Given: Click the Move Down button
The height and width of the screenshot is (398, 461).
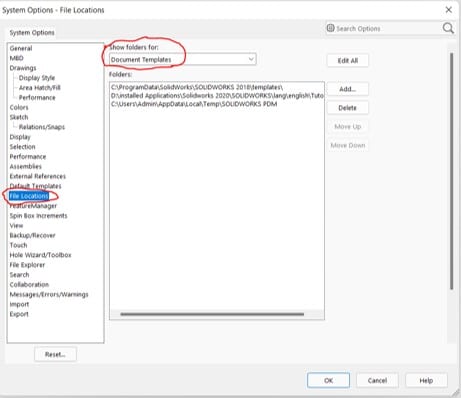Looking at the screenshot, I should tap(348, 145).
